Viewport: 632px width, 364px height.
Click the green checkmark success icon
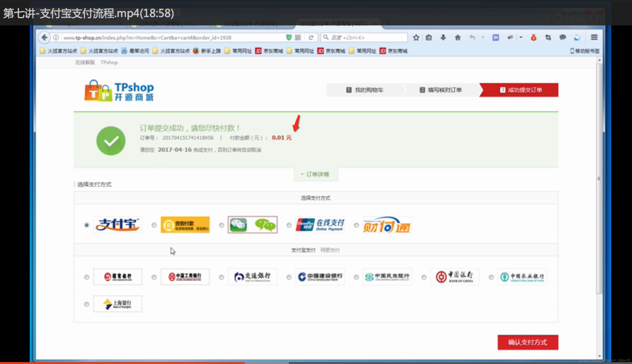tap(111, 141)
